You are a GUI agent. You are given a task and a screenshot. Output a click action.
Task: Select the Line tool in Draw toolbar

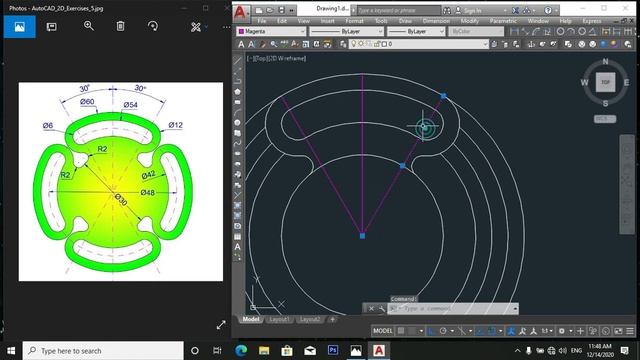point(238,60)
